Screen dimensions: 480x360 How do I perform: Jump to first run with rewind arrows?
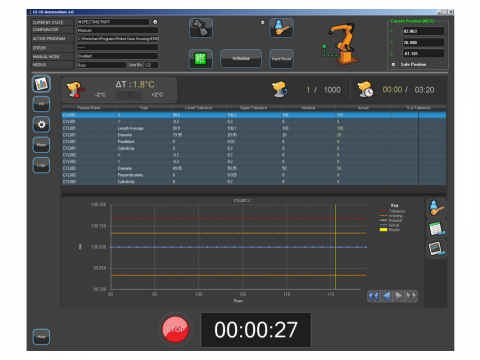tap(373, 296)
